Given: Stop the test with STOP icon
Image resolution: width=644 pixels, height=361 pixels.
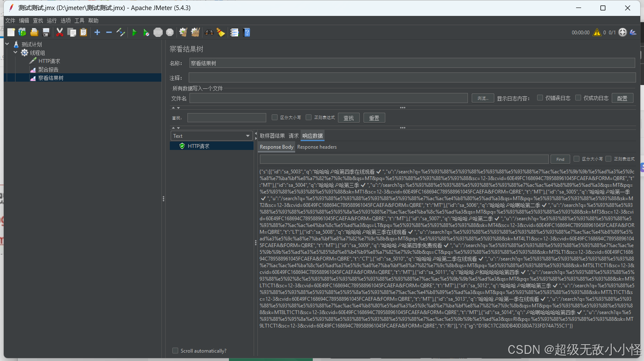Looking at the screenshot, I should tap(158, 32).
